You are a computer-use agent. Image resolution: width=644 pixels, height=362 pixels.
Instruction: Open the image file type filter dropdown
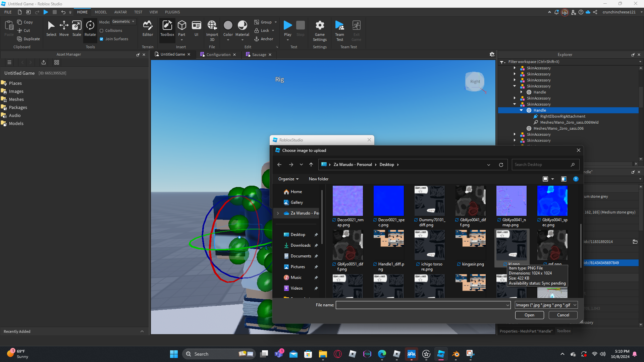pyautogui.click(x=546, y=305)
